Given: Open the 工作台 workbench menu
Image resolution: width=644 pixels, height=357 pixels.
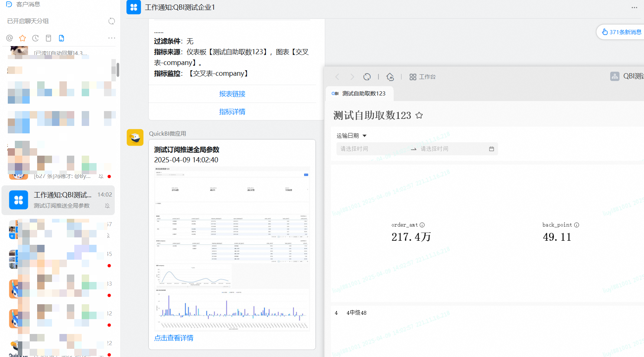Looking at the screenshot, I should point(423,77).
